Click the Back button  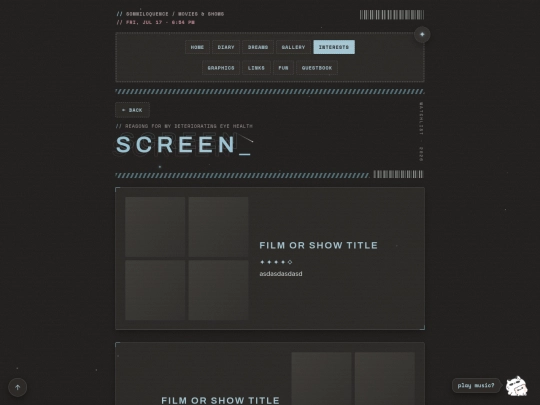point(132,110)
